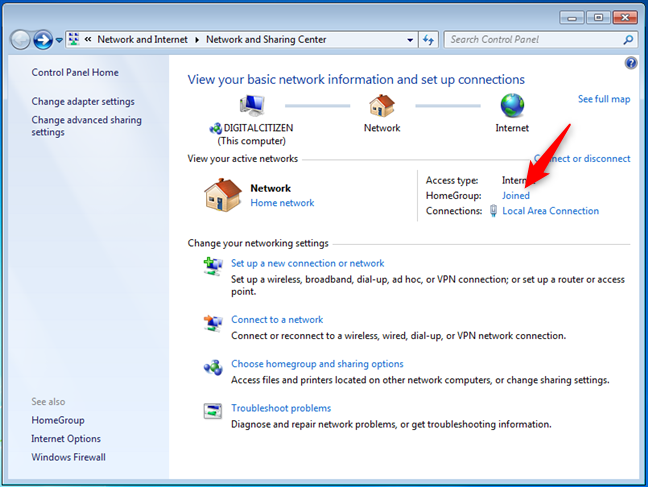Open the recent pages dropdown arrow
Viewport: 648px width, 487px height.
pos(59,40)
